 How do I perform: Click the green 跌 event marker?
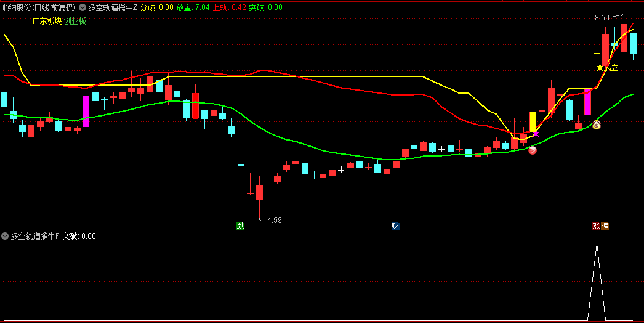pos(240,226)
